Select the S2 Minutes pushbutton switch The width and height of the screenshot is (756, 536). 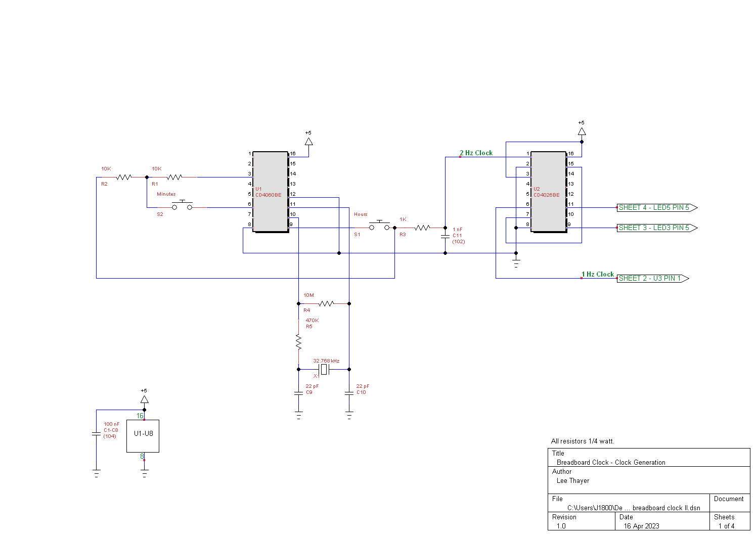point(182,205)
